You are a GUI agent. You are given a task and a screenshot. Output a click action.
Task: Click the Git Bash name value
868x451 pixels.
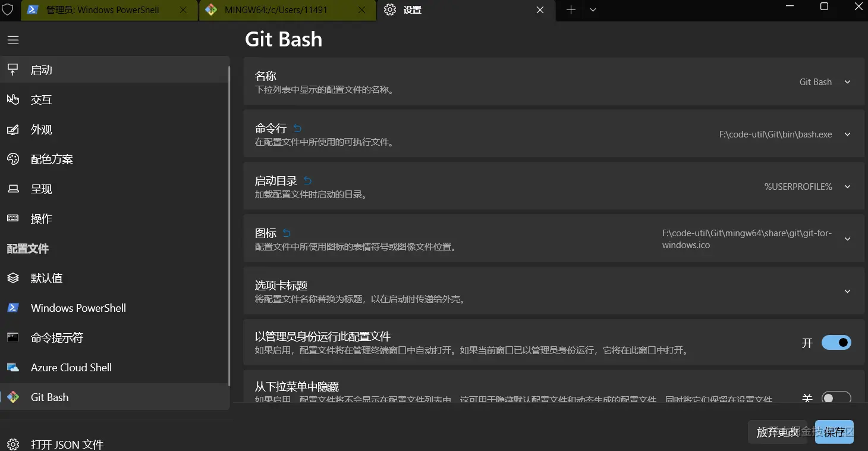pyautogui.click(x=815, y=82)
